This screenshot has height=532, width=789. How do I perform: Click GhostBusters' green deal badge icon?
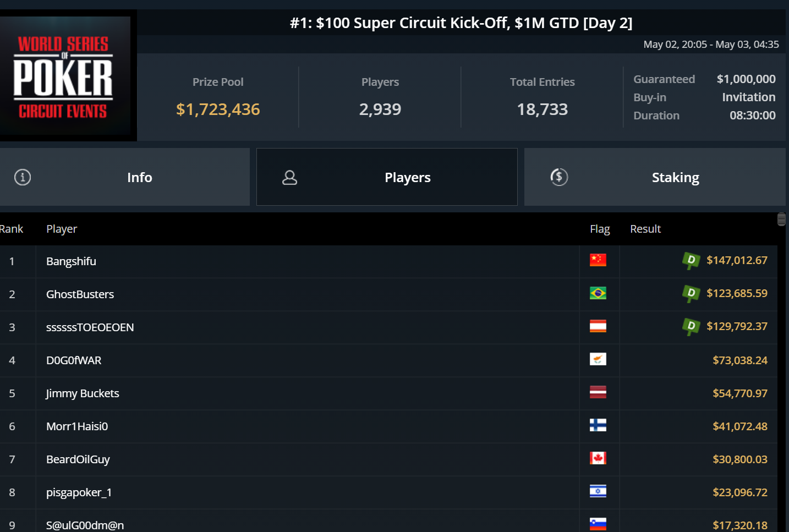[691, 293]
